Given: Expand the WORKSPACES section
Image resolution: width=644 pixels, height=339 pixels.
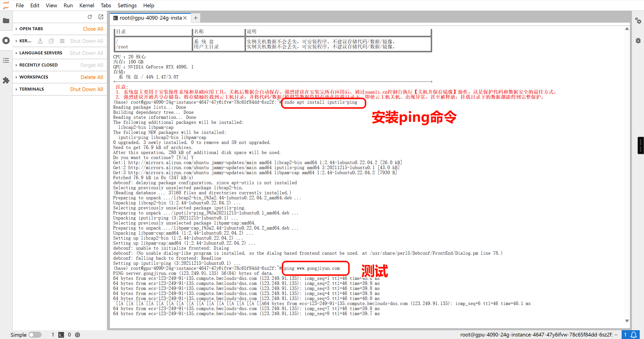Looking at the screenshot, I should (x=33, y=77).
